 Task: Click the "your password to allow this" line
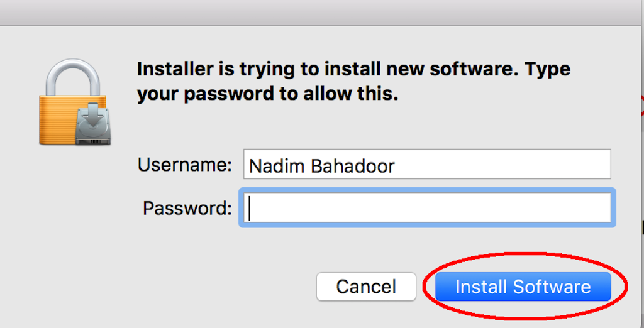pyautogui.click(x=267, y=94)
